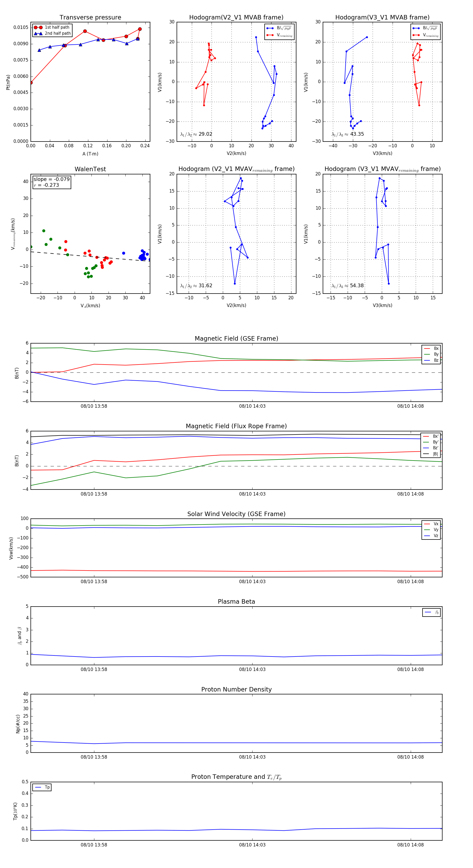473x868 pixels.
Task: Click the Hodogram(V2_V1 MVAB frame) title
Action: point(236,17)
